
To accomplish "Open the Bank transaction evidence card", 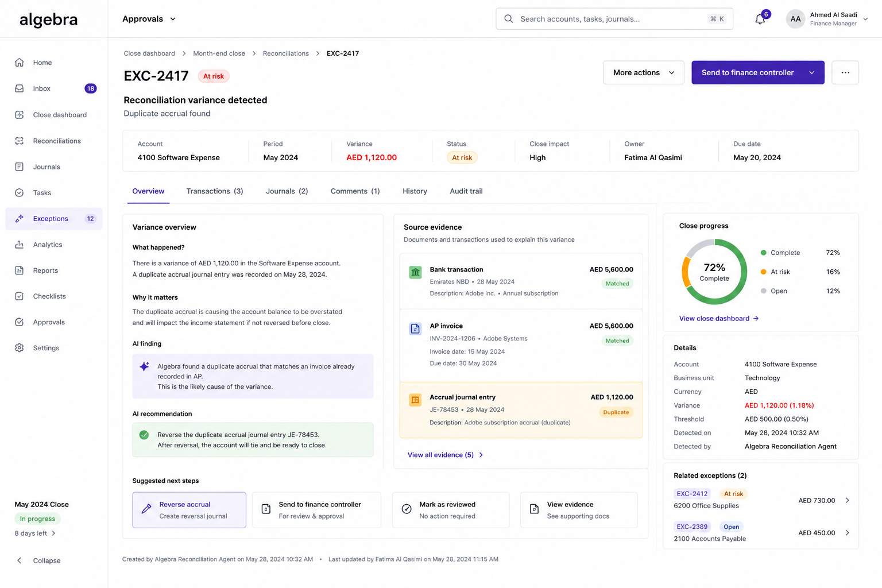I will click(521, 281).
